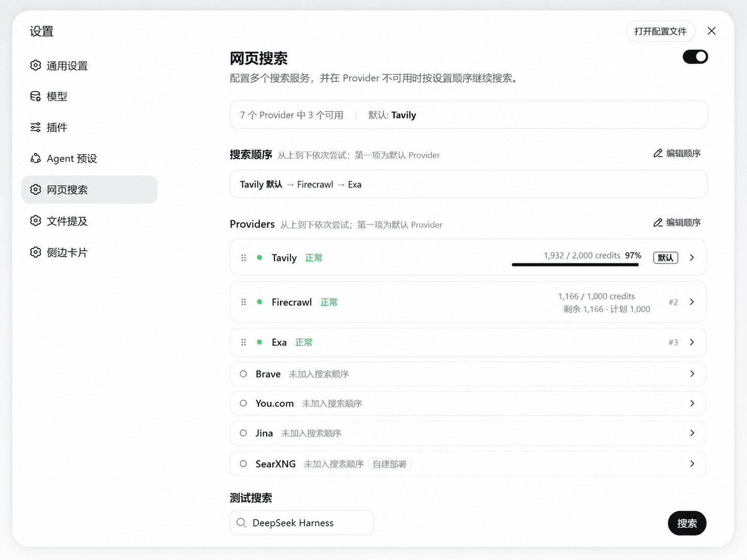
Task: Click the '7 个 Provider 中 3 个可用' summary
Action: click(x=291, y=115)
